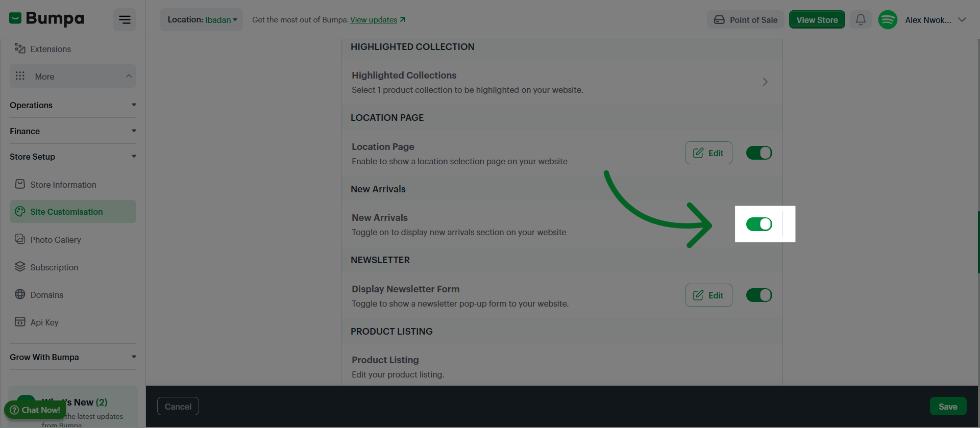Click the external arrow beside View updates

coord(403,19)
